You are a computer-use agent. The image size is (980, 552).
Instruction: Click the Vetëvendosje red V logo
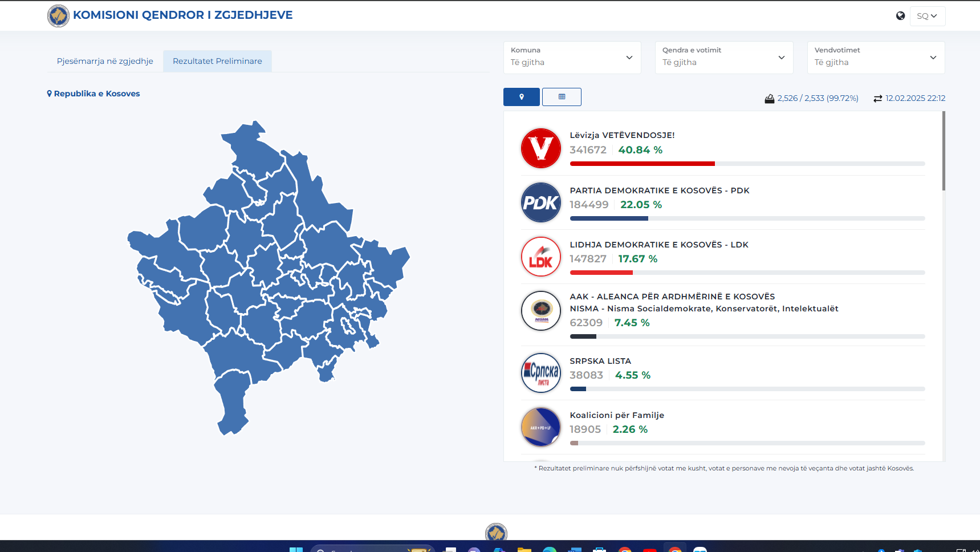541,148
